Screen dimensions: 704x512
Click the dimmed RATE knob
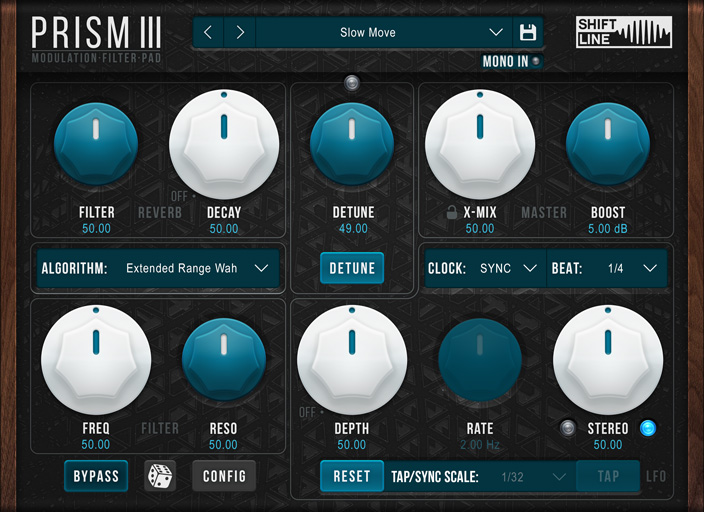pyautogui.click(x=480, y=360)
